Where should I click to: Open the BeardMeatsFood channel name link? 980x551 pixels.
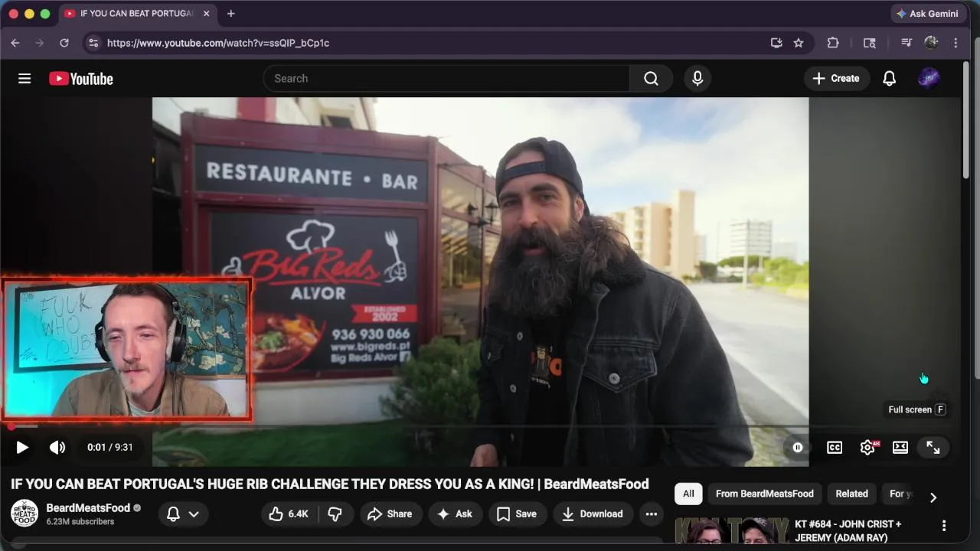(x=88, y=507)
